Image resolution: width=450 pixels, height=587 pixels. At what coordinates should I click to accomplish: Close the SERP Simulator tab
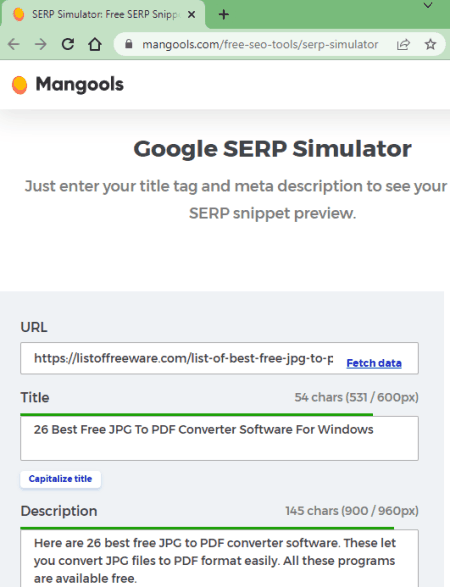pyautogui.click(x=191, y=15)
